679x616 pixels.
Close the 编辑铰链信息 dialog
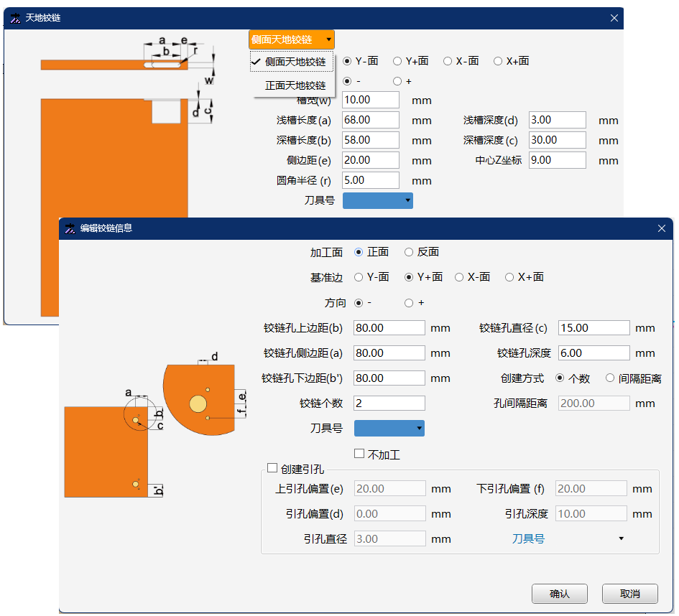click(661, 228)
